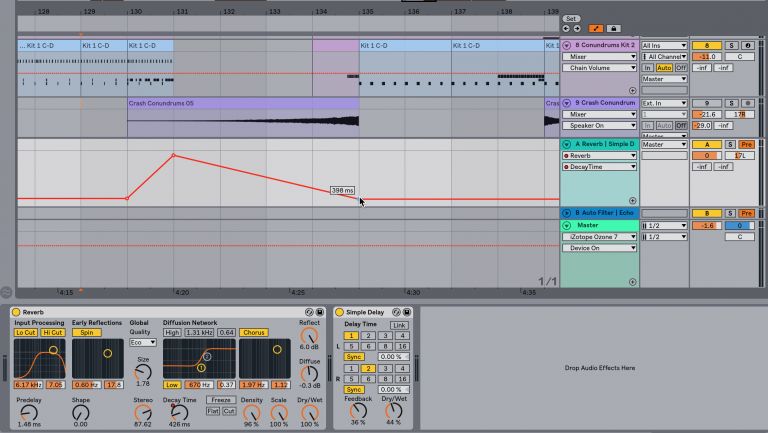
Task: Open the Reverb Quality Eco dropdown
Action: [143, 343]
